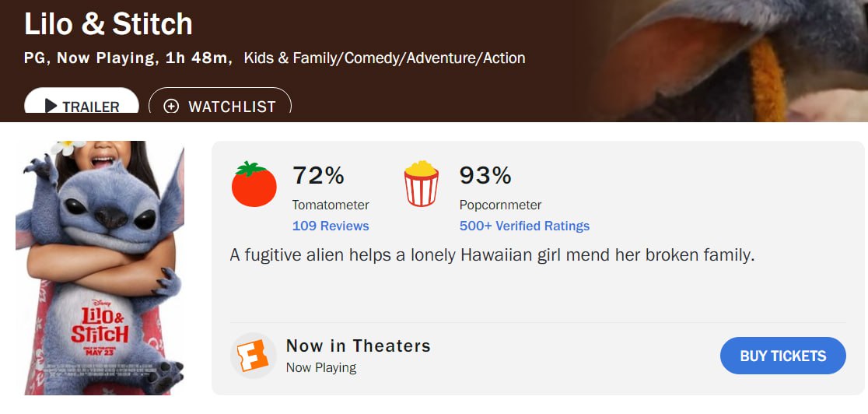
Task: Click the Stitch hero image in the header
Action: tap(731, 61)
